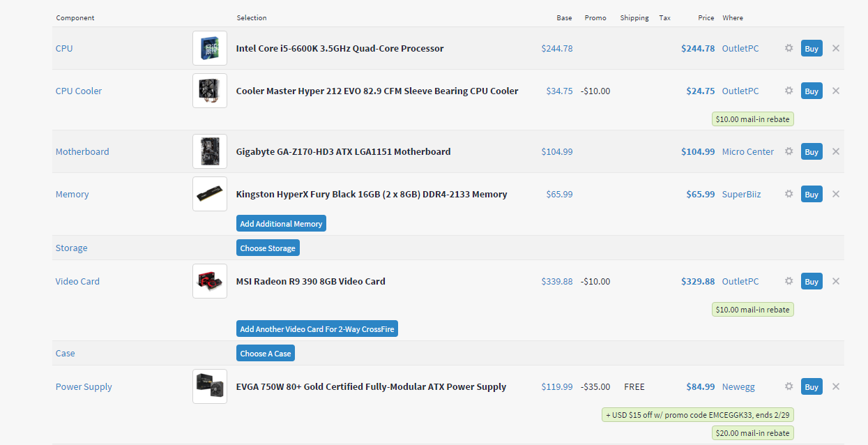Open Cooler Master Hyper 212 EVO product name
Screen dimensions: 868x445
click(x=377, y=91)
